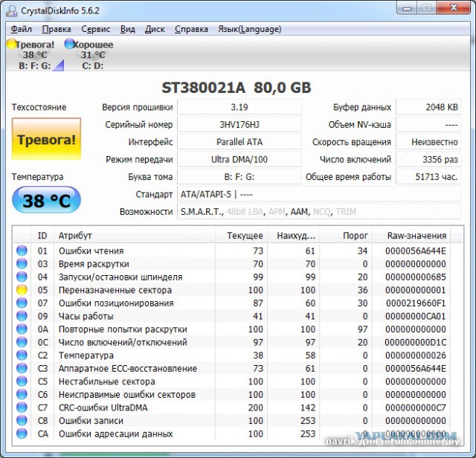Click the yellow status orb for Тревога! disk
Screen dimensions: 476x458
[11, 44]
